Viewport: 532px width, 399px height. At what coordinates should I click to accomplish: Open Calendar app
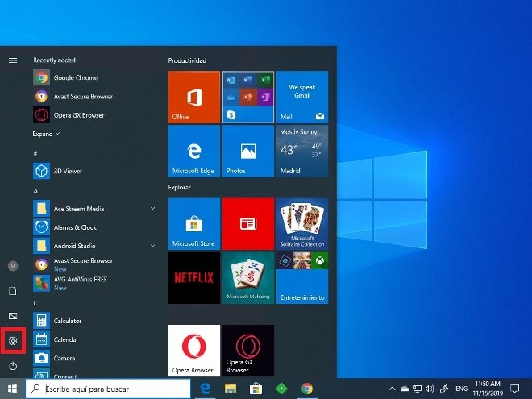coord(94,339)
